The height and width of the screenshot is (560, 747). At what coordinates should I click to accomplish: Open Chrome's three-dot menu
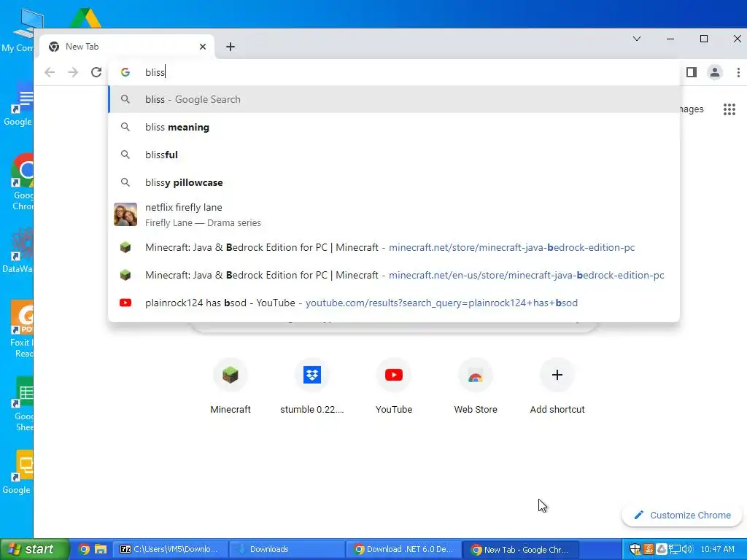(x=738, y=72)
